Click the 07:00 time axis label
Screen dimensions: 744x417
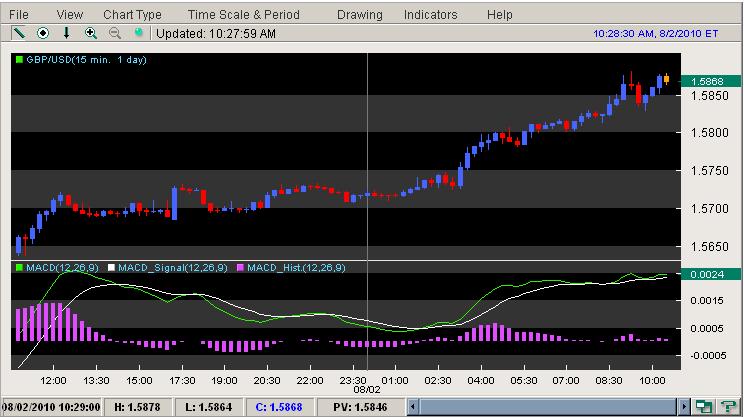pyautogui.click(x=566, y=381)
